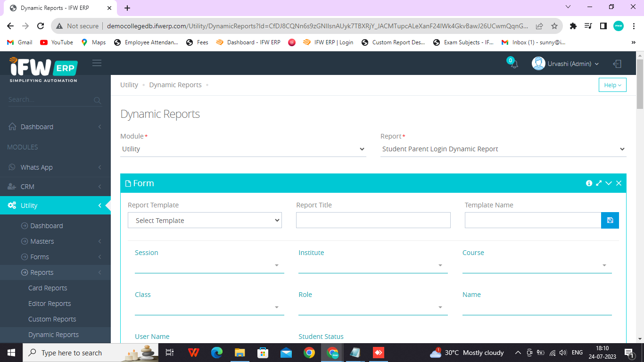This screenshot has height=362, width=644.
Task: Click the Form panel info icon
Action: (x=589, y=183)
